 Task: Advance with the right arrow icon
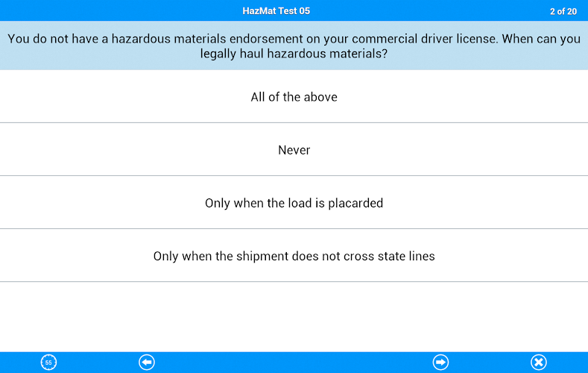click(x=441, y=363)
